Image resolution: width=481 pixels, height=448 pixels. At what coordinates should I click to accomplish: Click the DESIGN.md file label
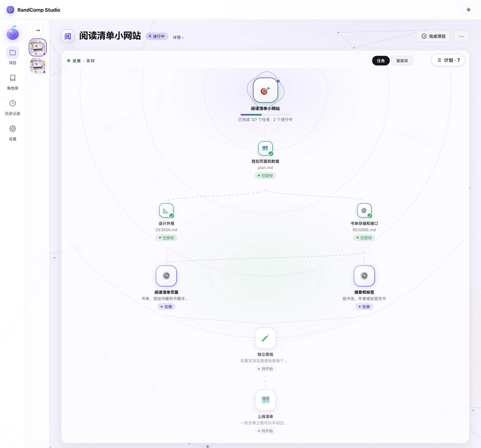pos(166,230)
